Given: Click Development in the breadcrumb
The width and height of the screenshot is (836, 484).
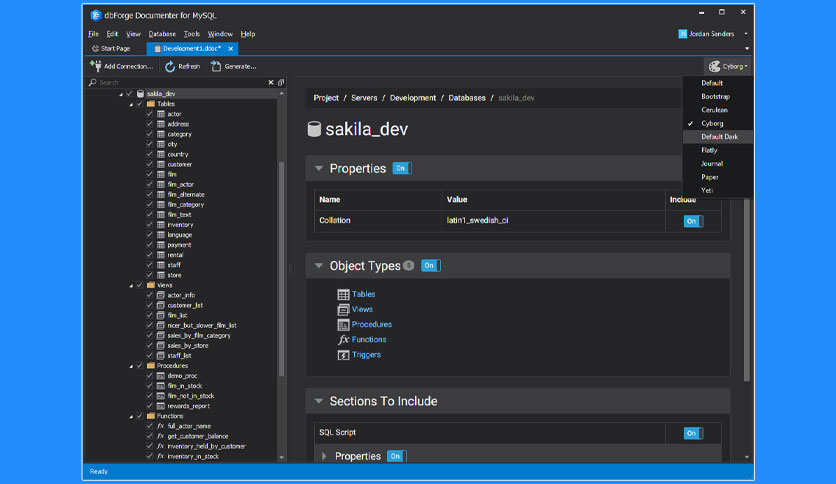Looking at the screenshot, I should click(413, 98).
